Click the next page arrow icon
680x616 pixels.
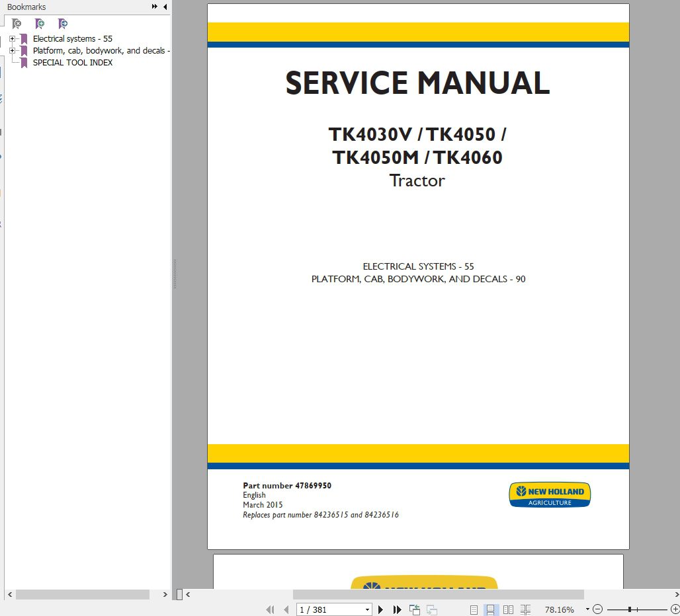(x=381, y=609)
